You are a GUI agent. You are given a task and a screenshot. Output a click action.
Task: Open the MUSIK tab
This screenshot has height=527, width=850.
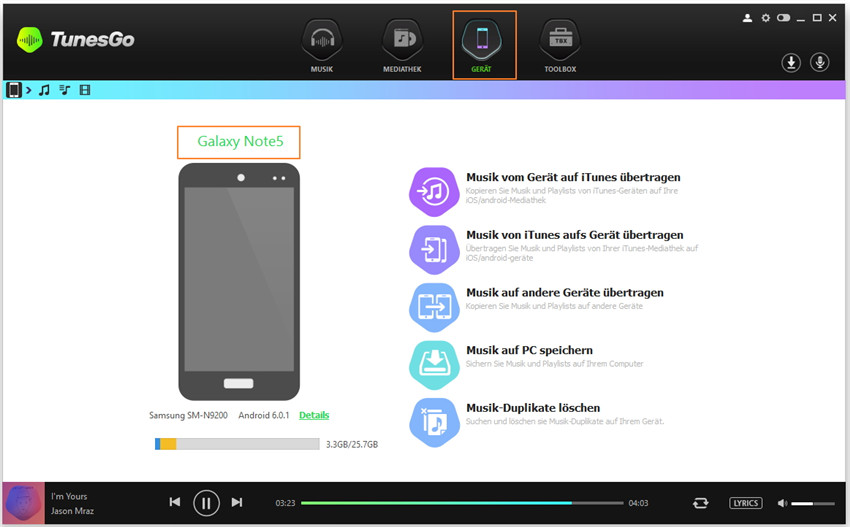(x=322, y=46)
